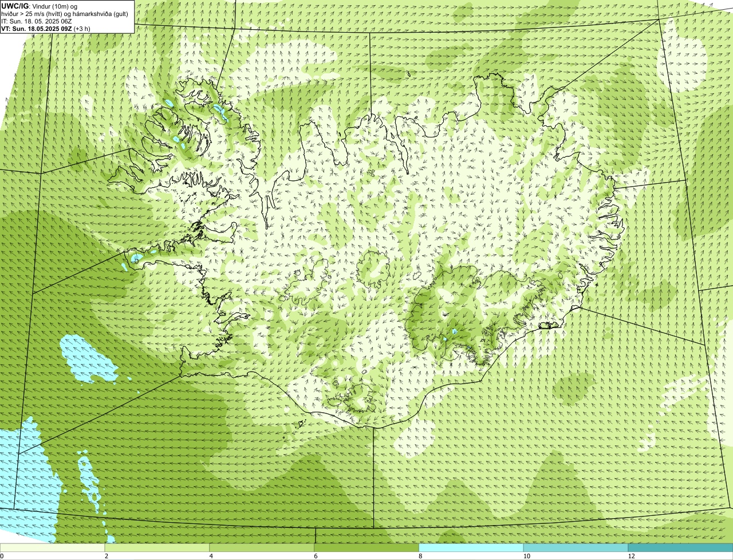Click the 'UWC/IG: Vindur (10m) og' title line
The image size is (733, 560).
[x=39, y=6]
